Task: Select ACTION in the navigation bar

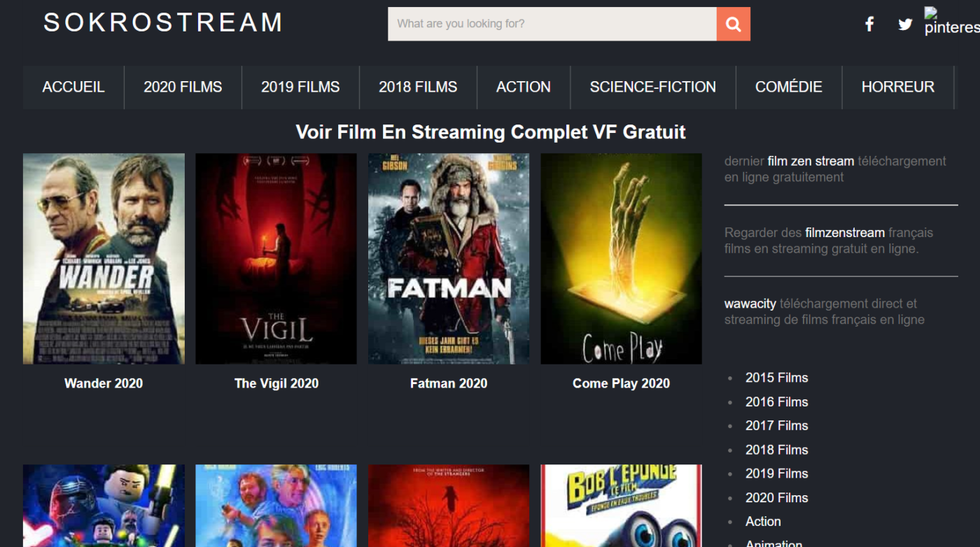Action: coord(524,87)
